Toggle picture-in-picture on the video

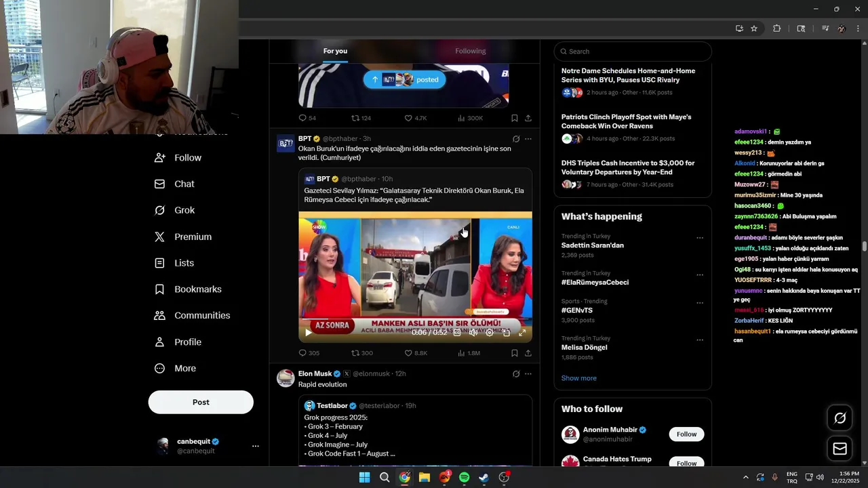pyautogui.click(x=506, y=333)
